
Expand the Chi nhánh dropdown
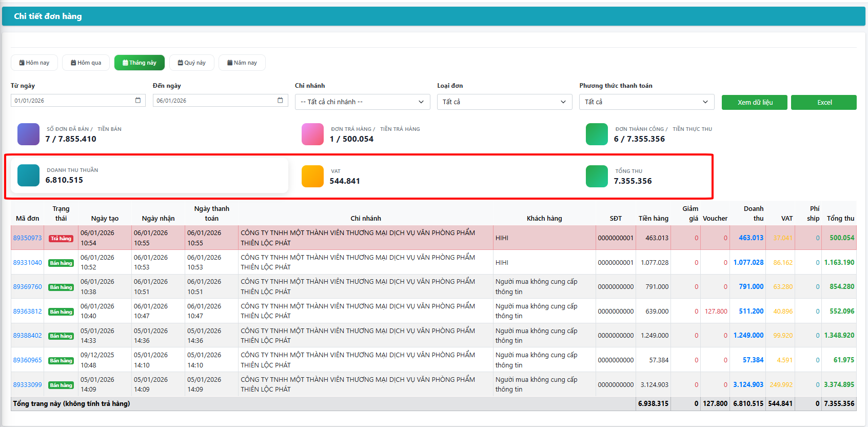pyautogui.click(x=363, y=102)
